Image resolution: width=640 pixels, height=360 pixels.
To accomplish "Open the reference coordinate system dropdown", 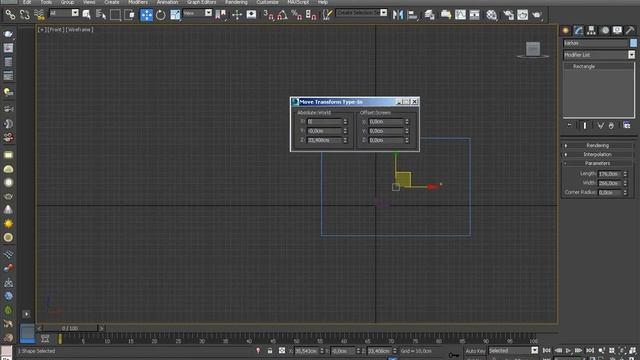I will (x=208, y=13).
